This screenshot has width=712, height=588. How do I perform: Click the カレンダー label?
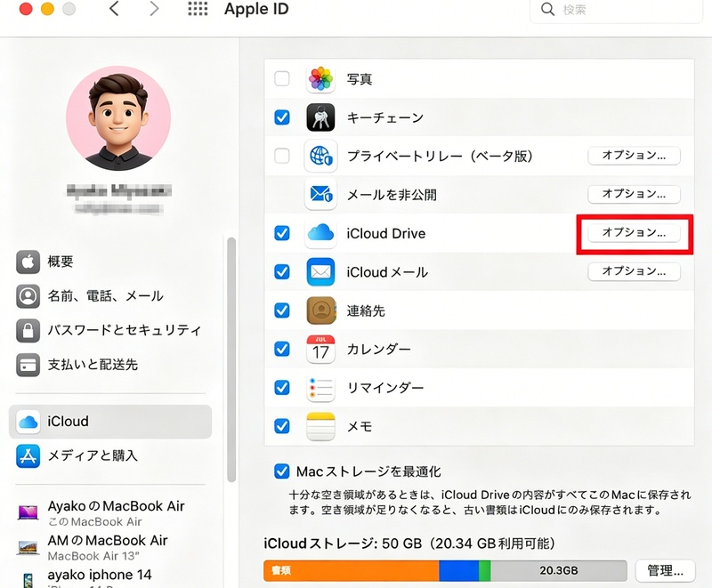[379, 350]
